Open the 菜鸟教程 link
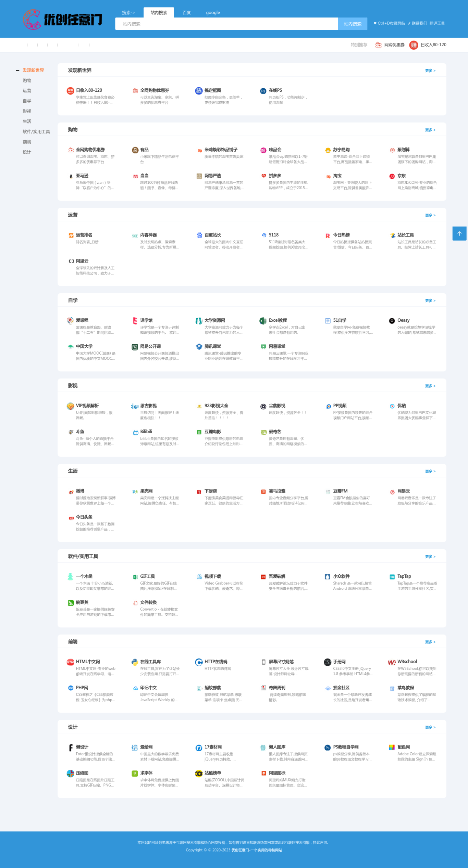 [406, 688]
